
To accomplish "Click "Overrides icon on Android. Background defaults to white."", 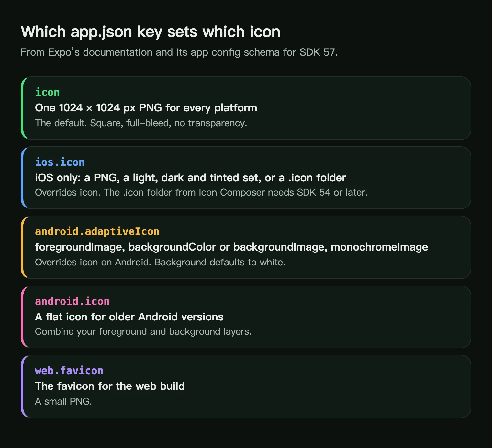I will pos(160,262).
